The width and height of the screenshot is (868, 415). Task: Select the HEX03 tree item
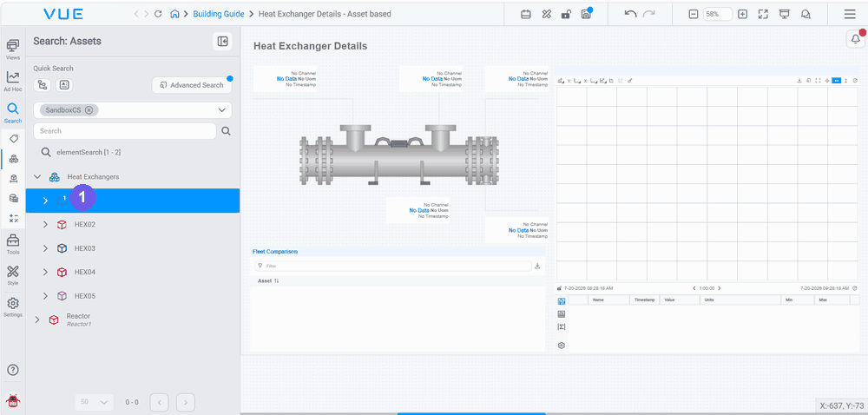[x=85, y=248]
